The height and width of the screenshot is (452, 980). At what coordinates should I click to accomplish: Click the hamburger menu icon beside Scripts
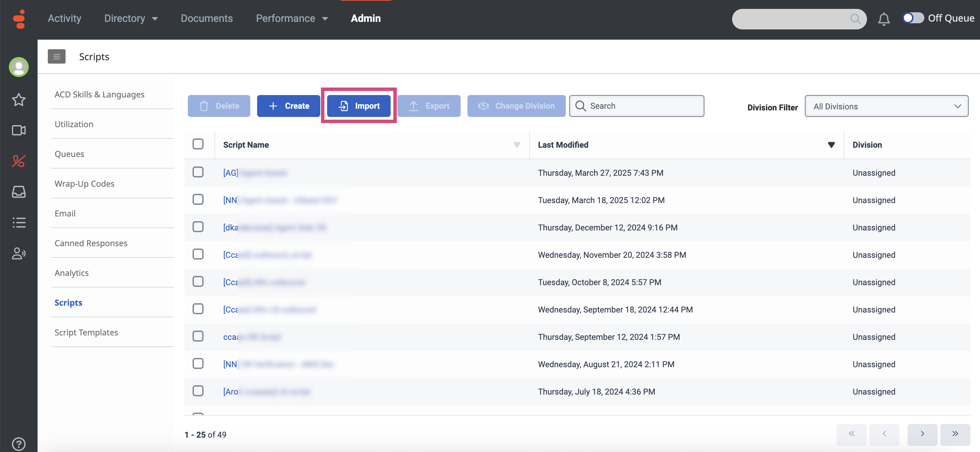56,57
